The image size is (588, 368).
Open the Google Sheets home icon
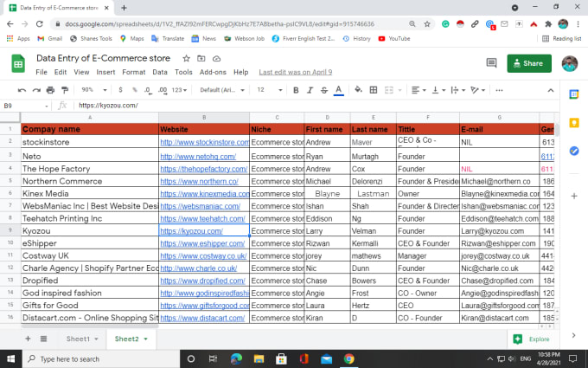pos(18,64)
